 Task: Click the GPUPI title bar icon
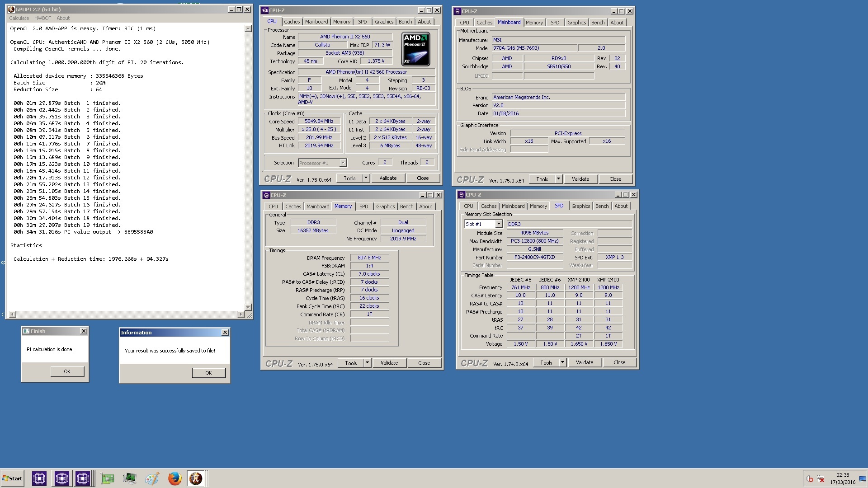[11, 9]
